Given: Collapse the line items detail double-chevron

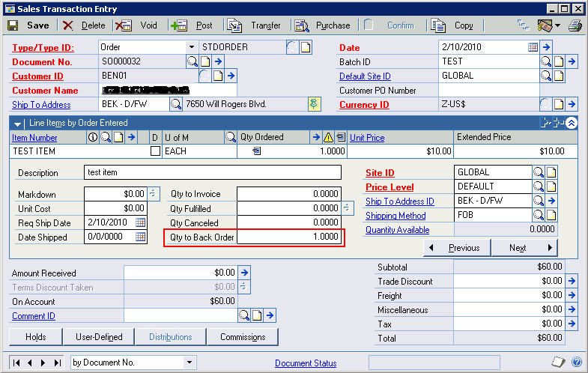Looking at the screenshot, I should tap(572, 123).
